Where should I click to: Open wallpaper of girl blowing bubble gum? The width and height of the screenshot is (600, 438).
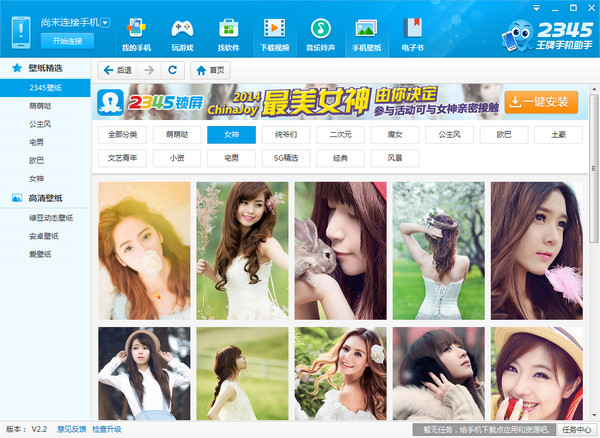tap(144, 251)
